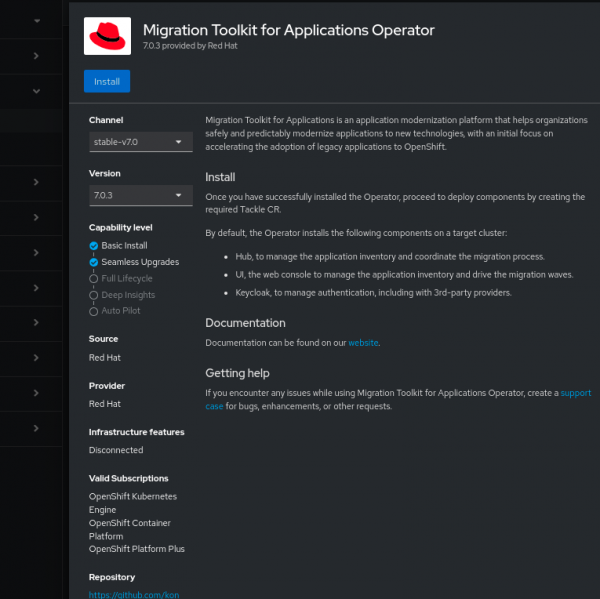Click the Migration Toolkit for Applications Operator title
The height and width of the screenshot is (599, 600).
pos(288,30)
